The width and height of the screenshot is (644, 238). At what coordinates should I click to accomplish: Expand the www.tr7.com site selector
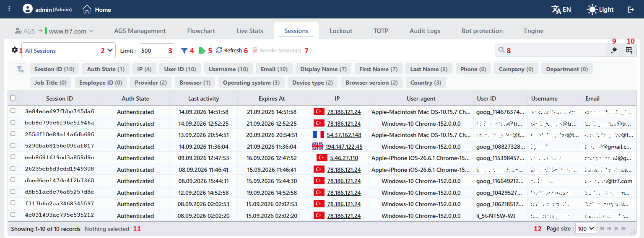(71, 31)
